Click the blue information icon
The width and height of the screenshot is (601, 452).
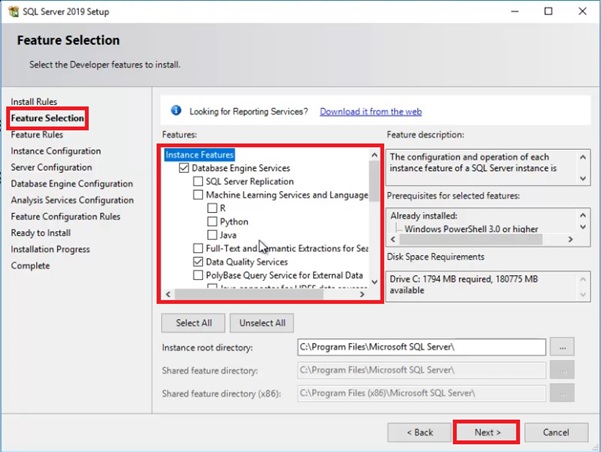tap(176, 111)
